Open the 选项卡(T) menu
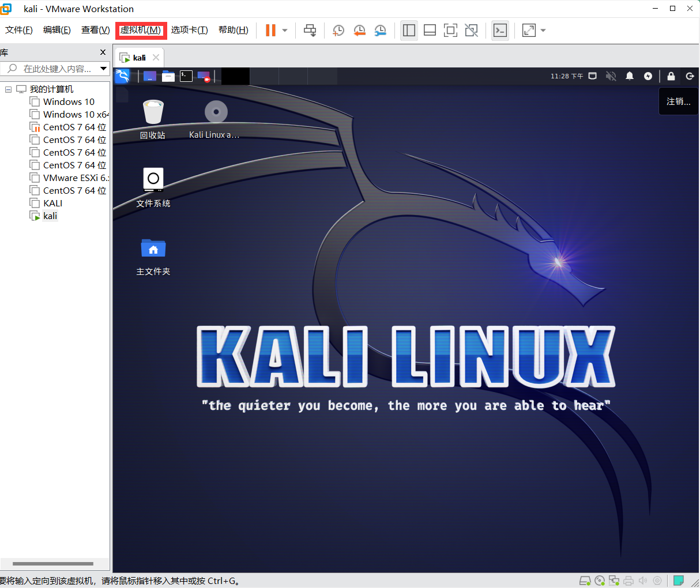Image resolution: width=700 pixels, height=588 pixels. point(189,30)
